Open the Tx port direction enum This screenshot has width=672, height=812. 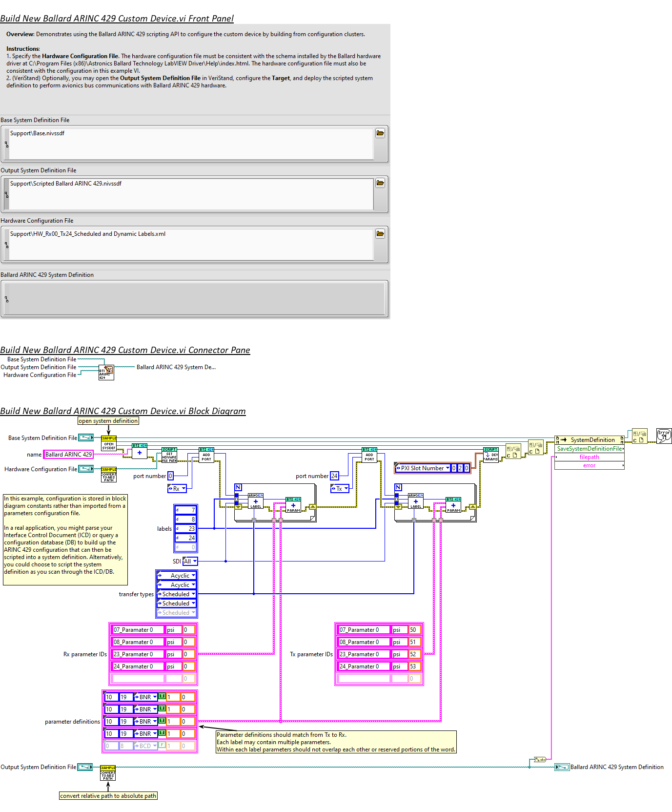(x=340, y=488)
